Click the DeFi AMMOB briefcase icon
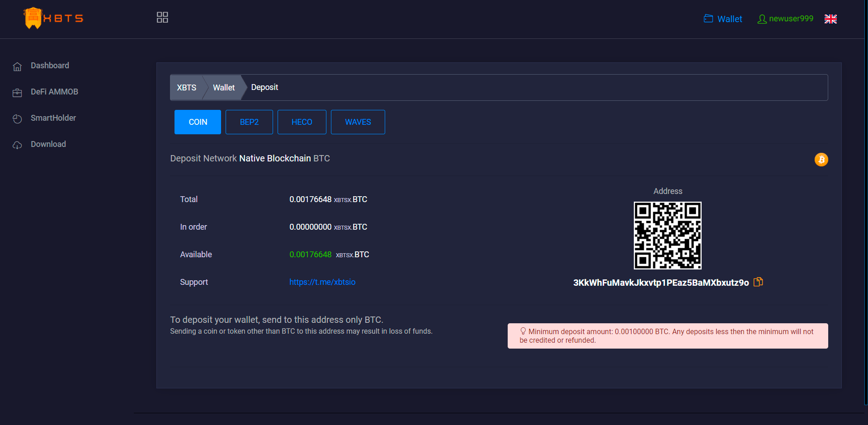 17,92
